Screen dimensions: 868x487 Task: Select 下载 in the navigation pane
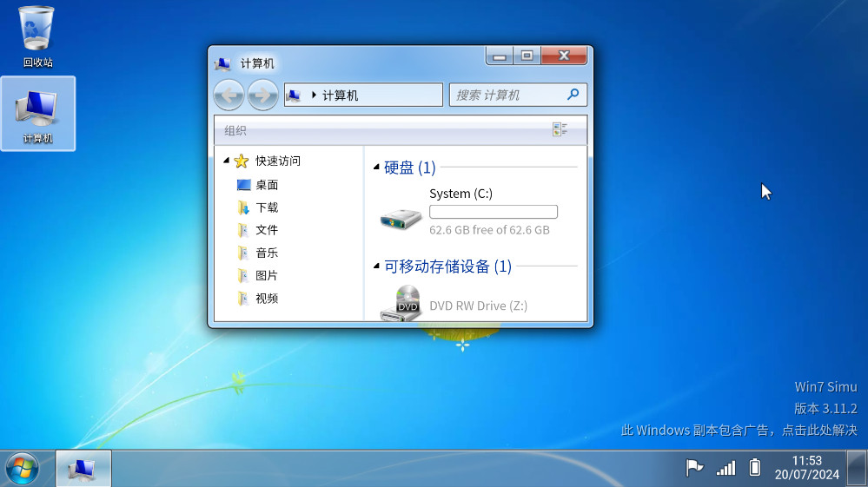(267, 207)
